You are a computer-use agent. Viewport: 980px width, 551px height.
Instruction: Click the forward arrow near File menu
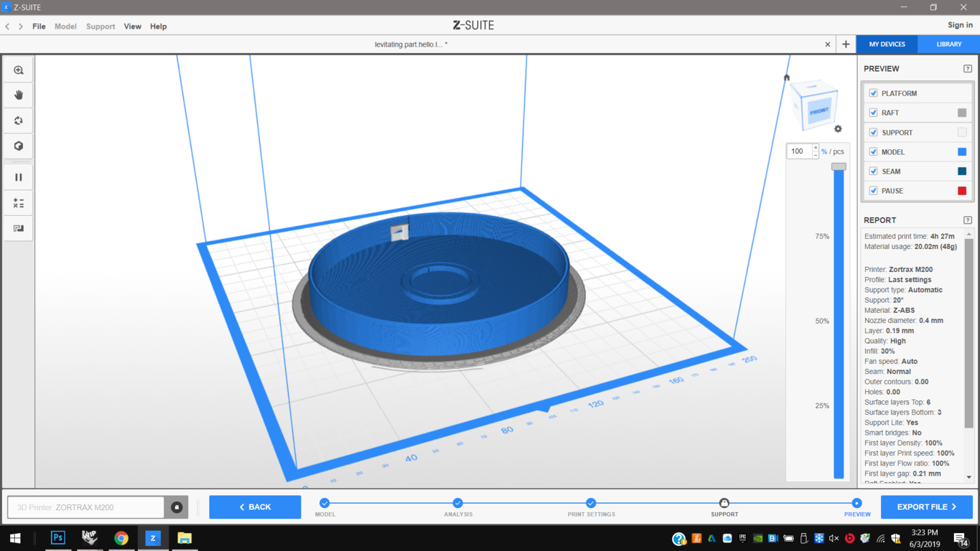pyautogui.click(x=21, y=27)
